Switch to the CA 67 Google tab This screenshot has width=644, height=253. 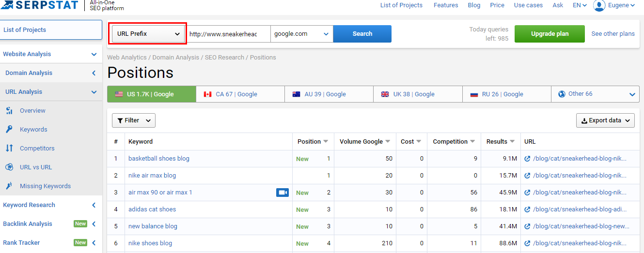pyautogui.click(x=240, y=94)
